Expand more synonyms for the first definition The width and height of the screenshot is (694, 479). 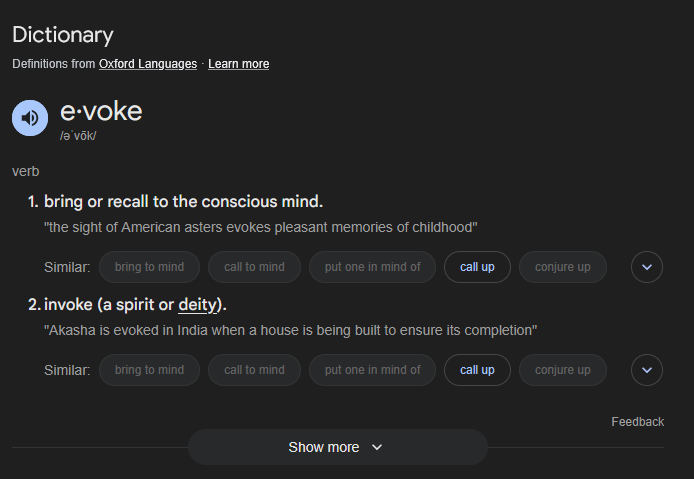click(x=647, y=267)
